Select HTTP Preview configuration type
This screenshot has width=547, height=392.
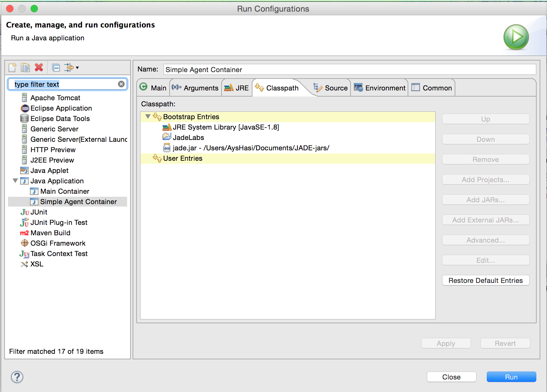(x=53, y=150)
